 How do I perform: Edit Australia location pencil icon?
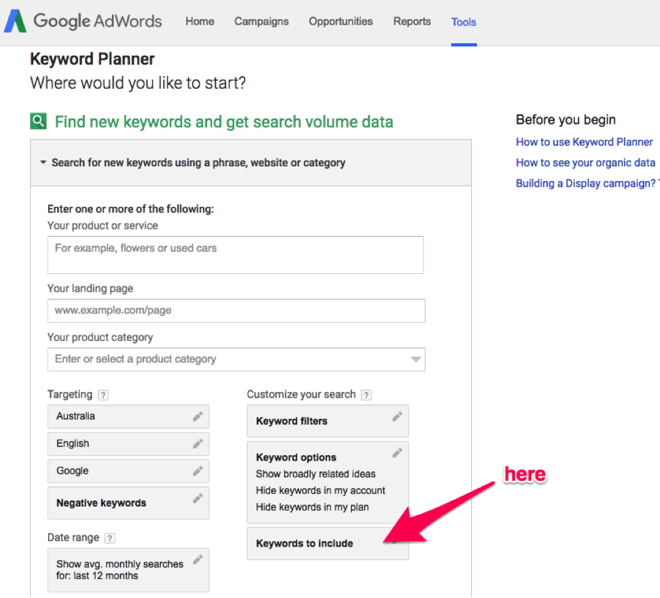pyautogui.click(x=198, y=416)
